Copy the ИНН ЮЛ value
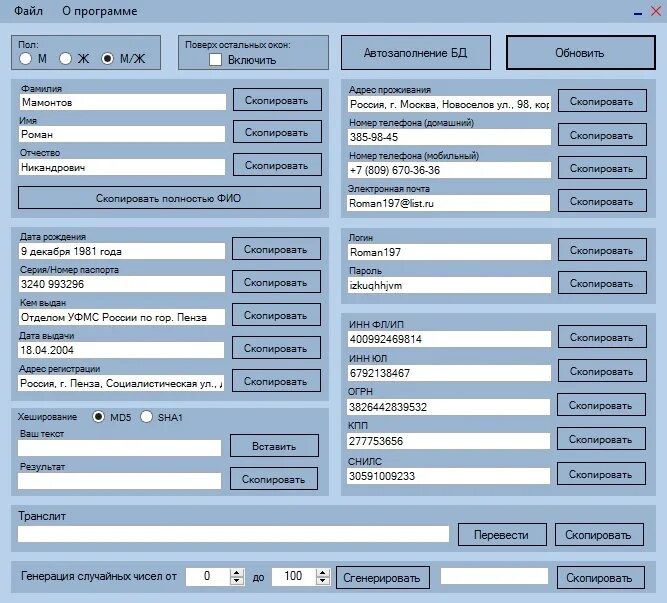The height and width of the screenshot is (603, 667). click(602, 371)
